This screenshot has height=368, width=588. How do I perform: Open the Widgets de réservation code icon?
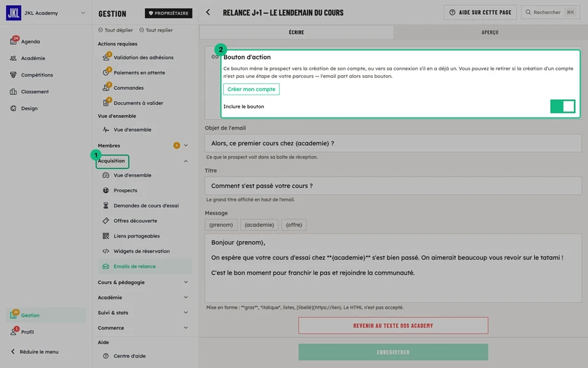point(106,251)
